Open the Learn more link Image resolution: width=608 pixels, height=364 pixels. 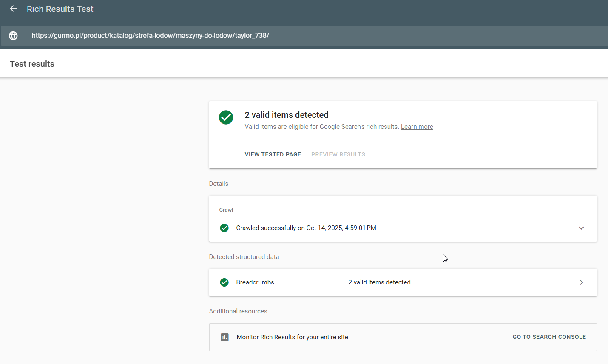click(417, 127)
